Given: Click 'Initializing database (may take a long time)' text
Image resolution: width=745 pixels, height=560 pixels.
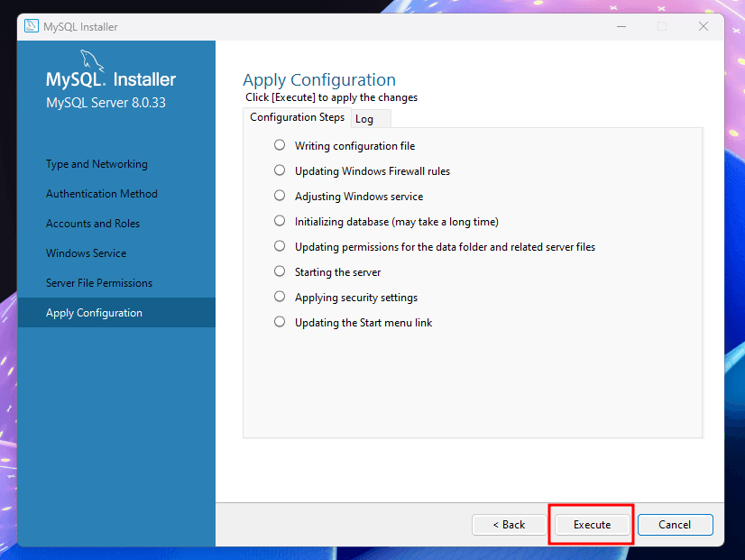Looking at the screenshot, I should tap(397, 221).
